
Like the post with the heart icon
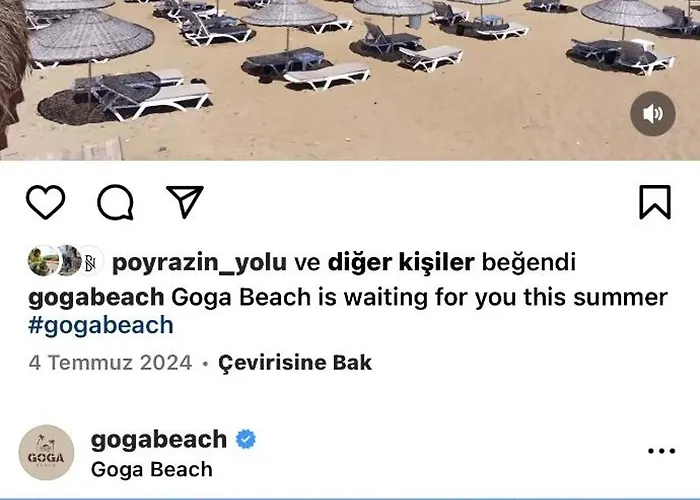coord(46,202)
